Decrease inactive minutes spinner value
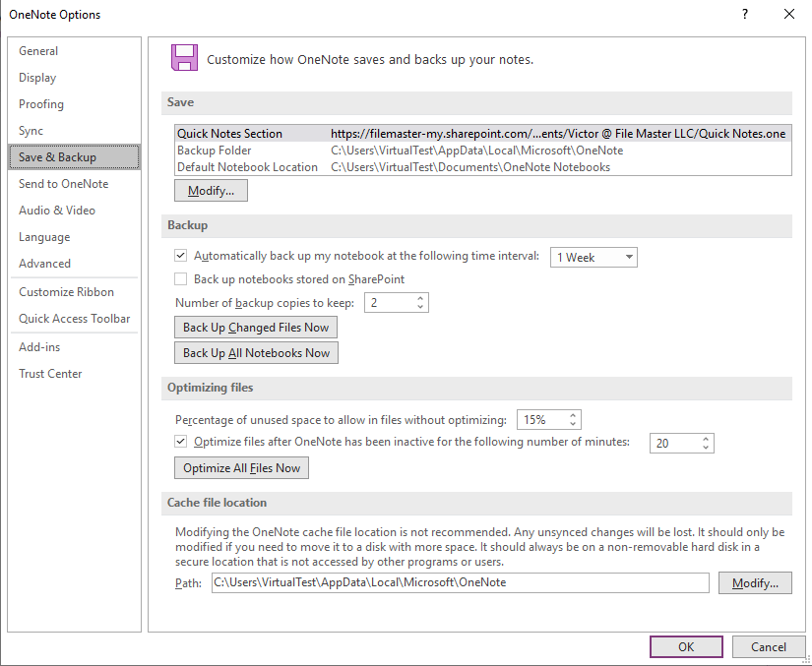Screen dimensions: 812x666 [x=706, y=447]
